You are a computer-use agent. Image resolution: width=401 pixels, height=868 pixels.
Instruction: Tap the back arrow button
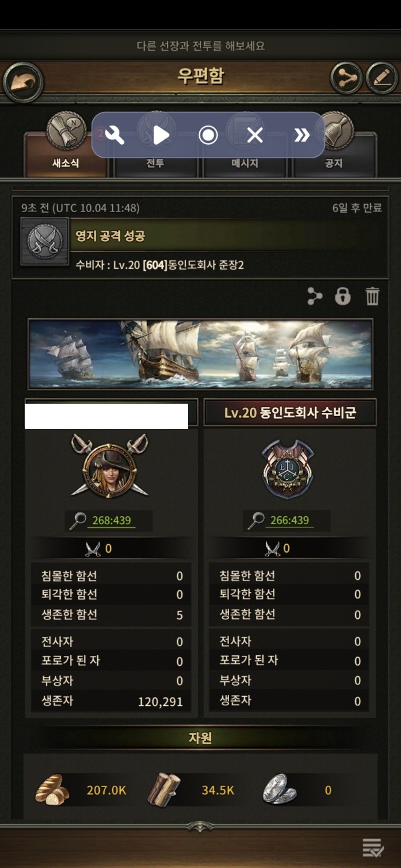(x=23, y=82)
